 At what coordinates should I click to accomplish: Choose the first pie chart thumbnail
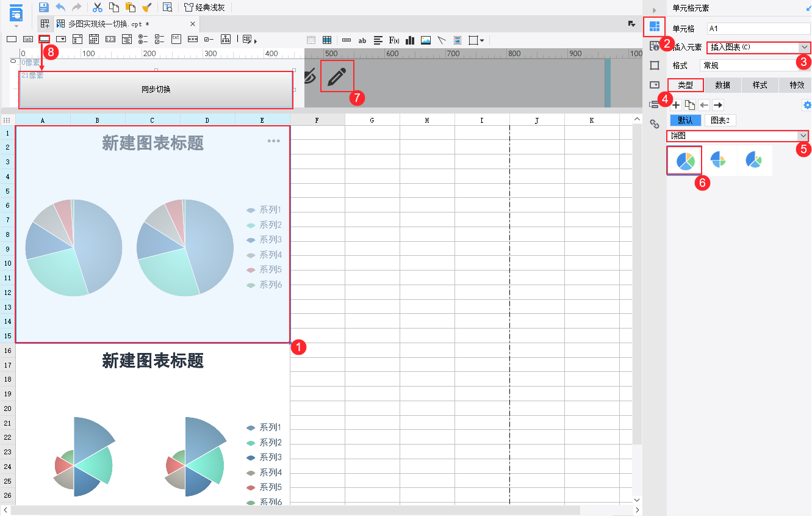coord(684,161)
